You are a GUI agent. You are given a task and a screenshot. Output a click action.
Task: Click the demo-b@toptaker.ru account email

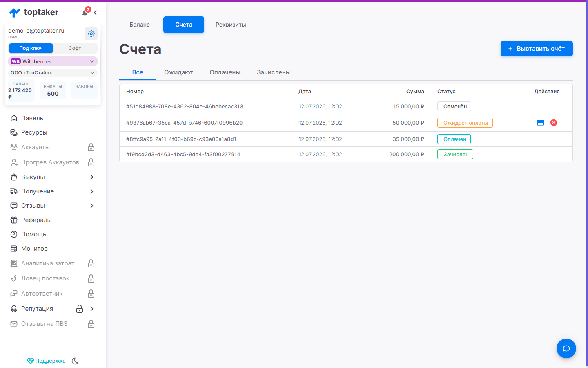[x=36, y=31]
